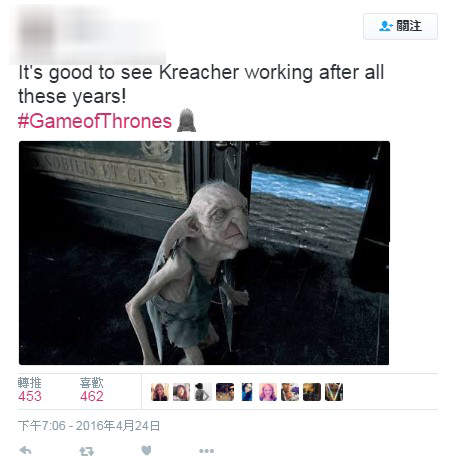Open the blurred profile picture of author
Screen dimensions: 454x466
tap(38, 34)
